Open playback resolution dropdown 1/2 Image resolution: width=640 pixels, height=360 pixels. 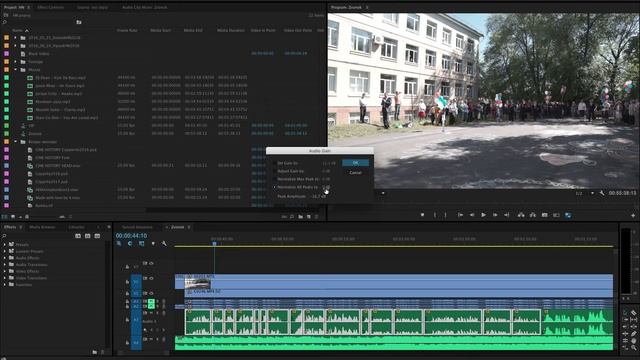[x=584, y=193]
